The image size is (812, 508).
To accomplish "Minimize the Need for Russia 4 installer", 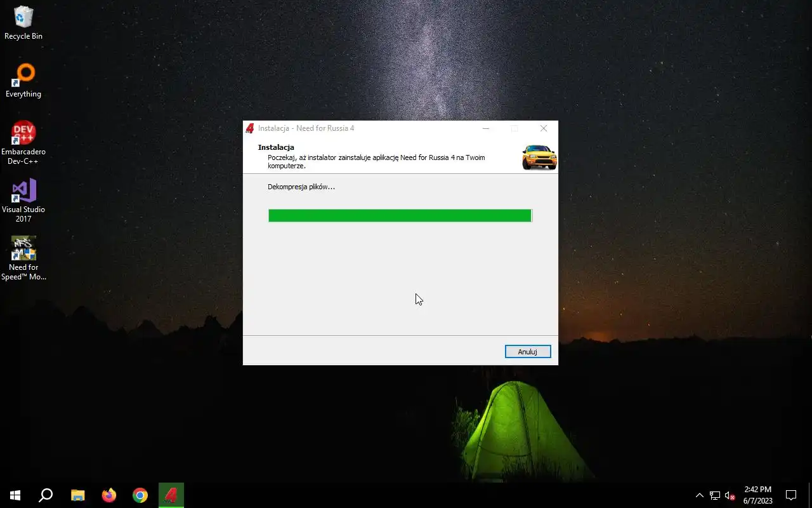I will coord(486,128).
